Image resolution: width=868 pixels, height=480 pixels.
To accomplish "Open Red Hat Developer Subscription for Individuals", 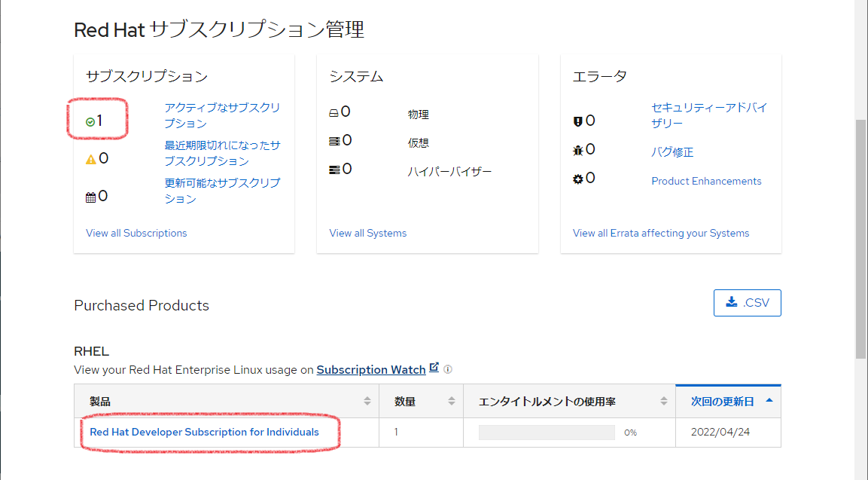I will pos(204,433).
